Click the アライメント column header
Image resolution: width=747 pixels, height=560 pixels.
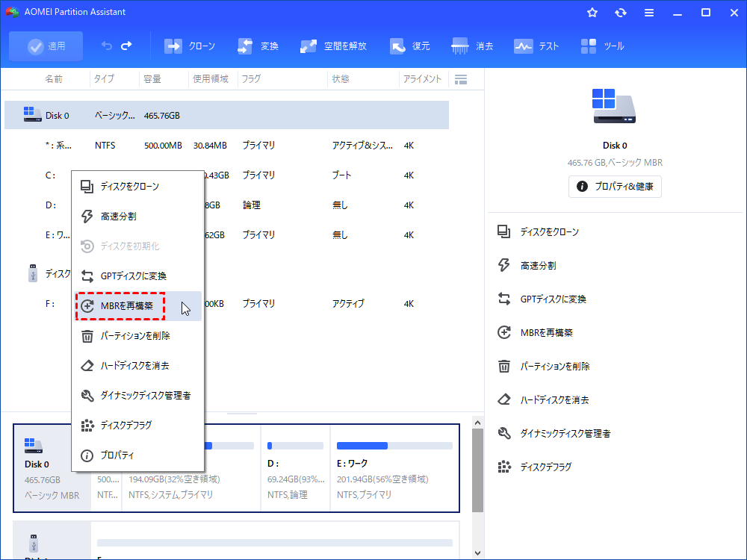(422, 79)
